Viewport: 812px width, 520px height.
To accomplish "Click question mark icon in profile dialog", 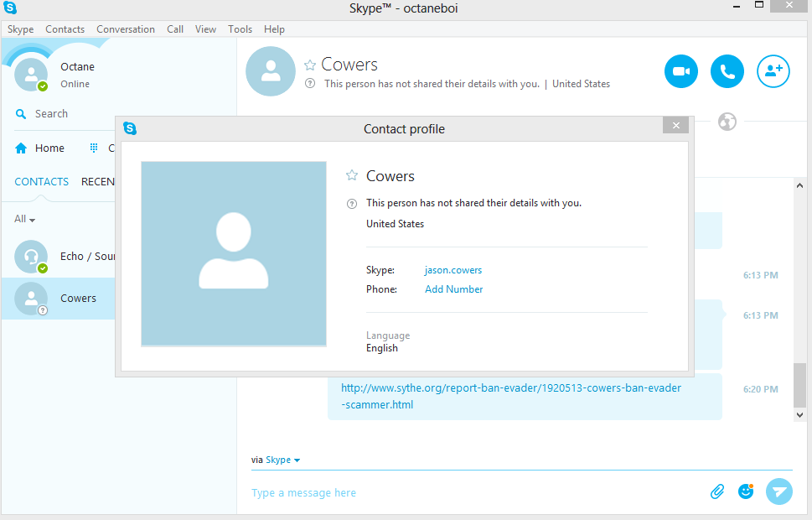I will point(352,204).
